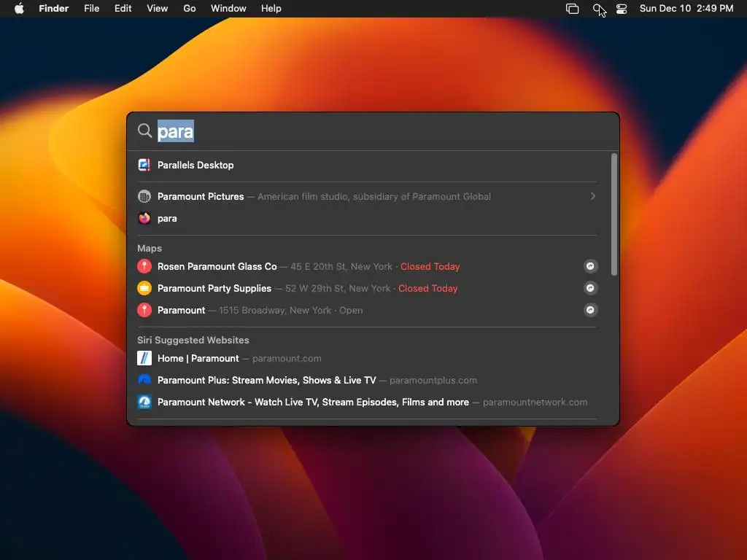The width and height of the screenshot is (747, 560).
Task: Select Rosen Paramount Glass Co map result
Action: coord(367,266)
